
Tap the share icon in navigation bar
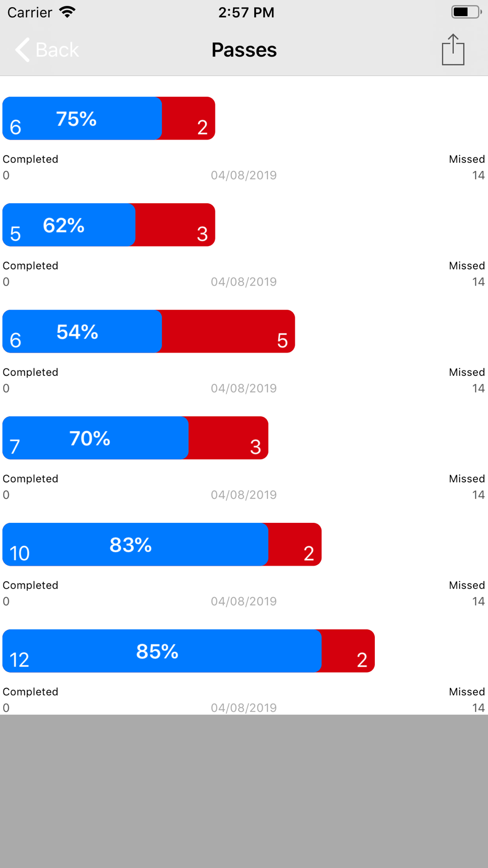tap(453, 49)
